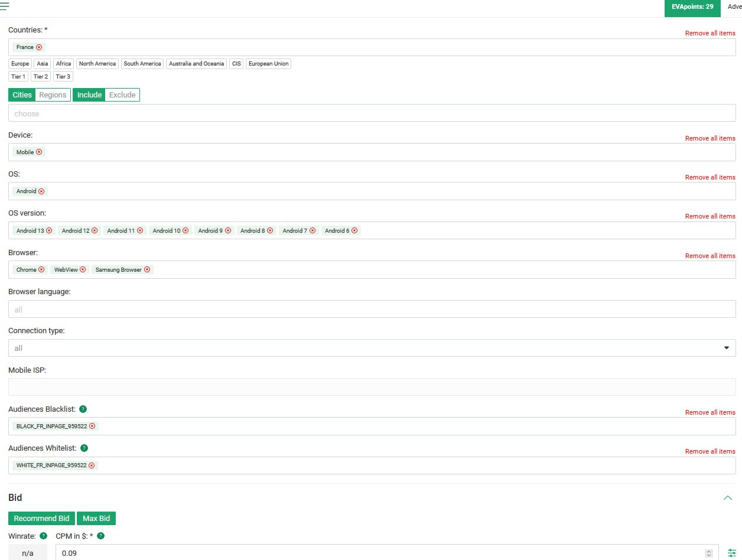Viewport: 742px width, 560px height.
Task: Open the hamburger menu icon
Action: tap(5, 6)
